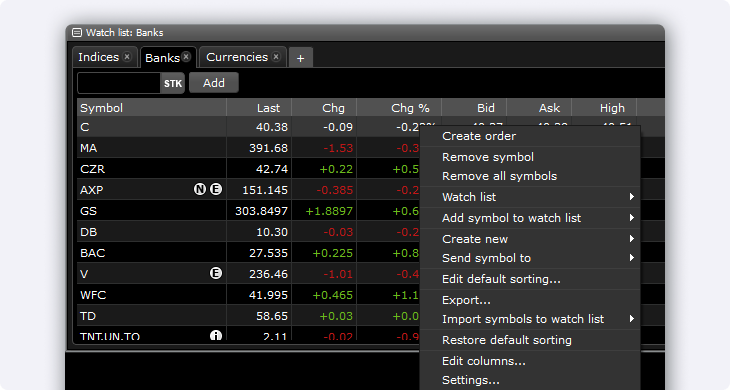Focus the symbol entry input field

click(x=119, y=83)
